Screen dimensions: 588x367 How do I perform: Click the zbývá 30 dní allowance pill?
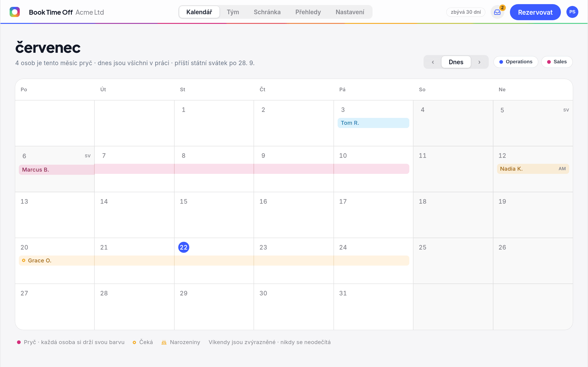[x=466, y=12]
